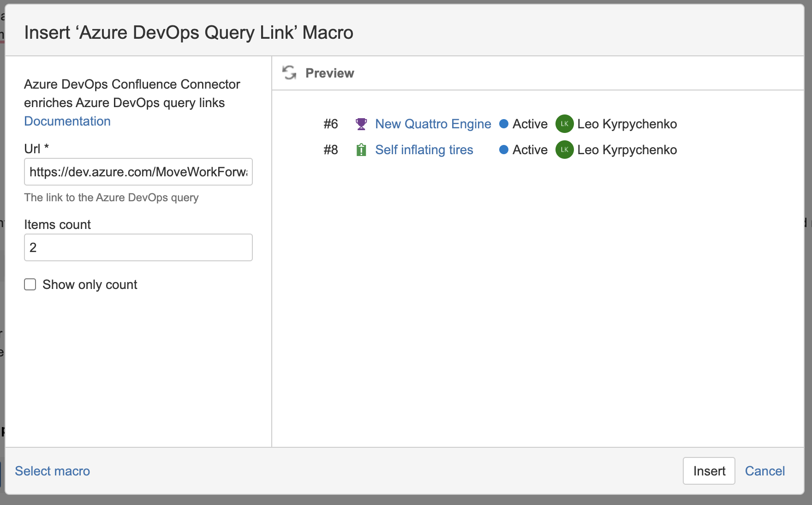Screen dimensions: 812x505
Task: Click the #6 work item ID
Action: [x=331, y=124]
